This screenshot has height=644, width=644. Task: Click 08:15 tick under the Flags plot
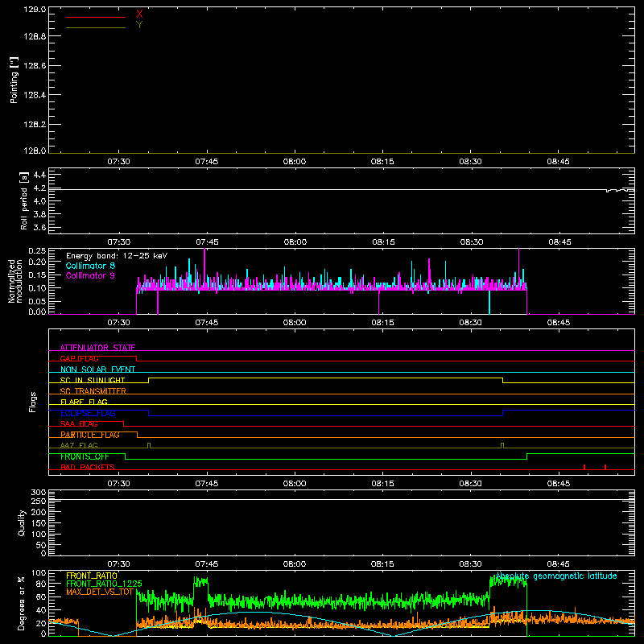382,484
